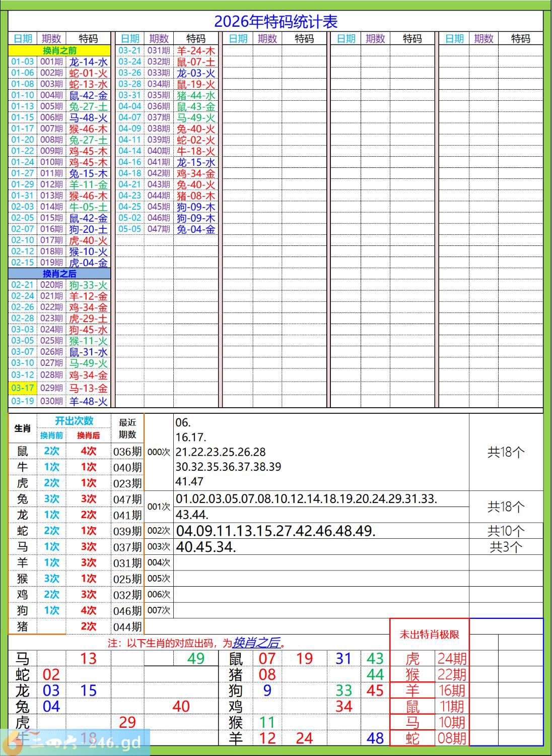Image resolution: width=552 pixels, height=756 pixels.
Task: Click the 虎 24期 limit row
Action: pyautogui.click(x=430, y=658)
